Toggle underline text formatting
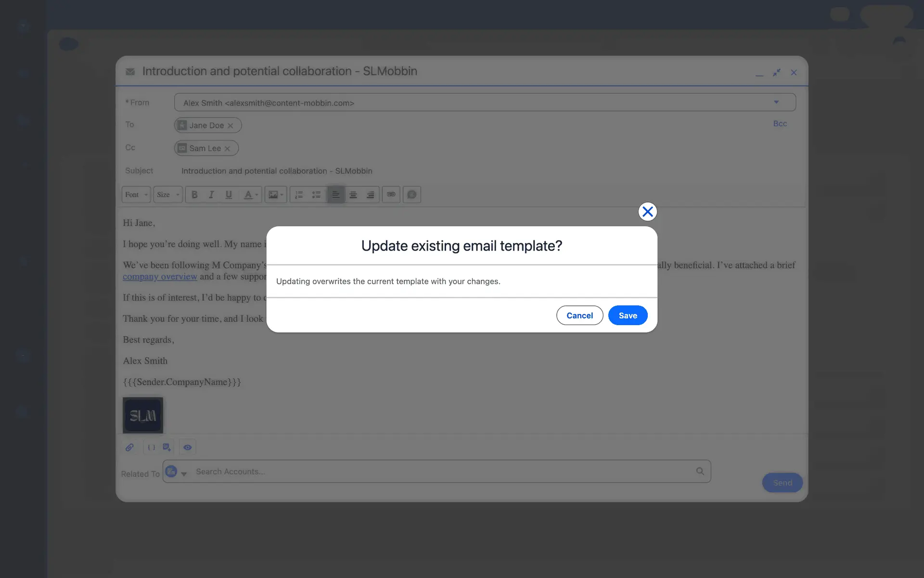Image resolution: width=924 pixels, height=578 pixels. click(x=229, y=195)
